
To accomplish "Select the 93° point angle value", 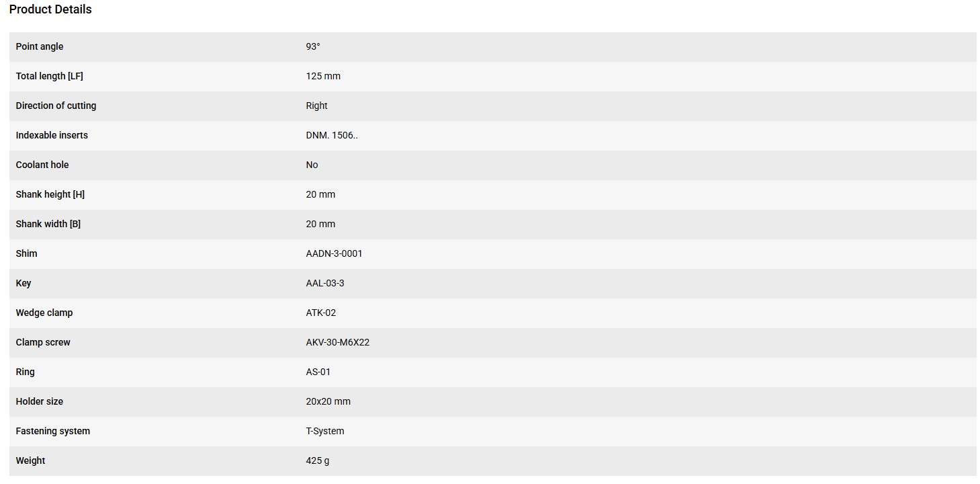I will click(313, 46).
